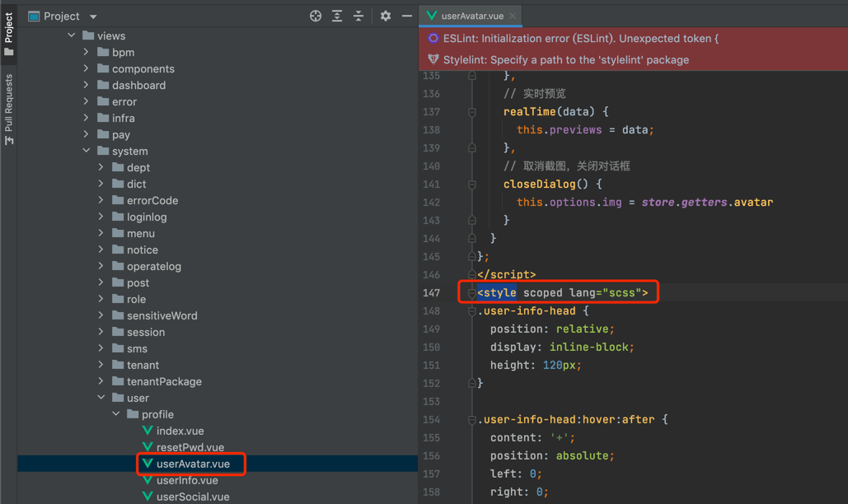Click the Locate/Select Opened File target icon
Viewport: 848px width, 504px height.
(316, 16)
